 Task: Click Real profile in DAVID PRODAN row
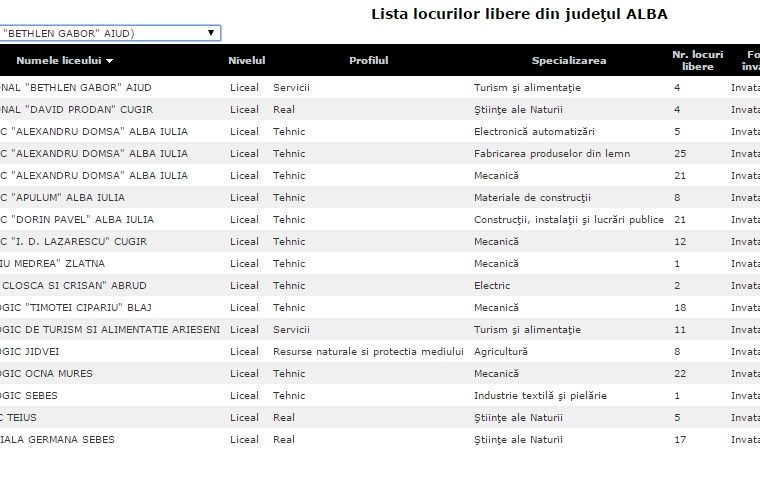point(284,110)
